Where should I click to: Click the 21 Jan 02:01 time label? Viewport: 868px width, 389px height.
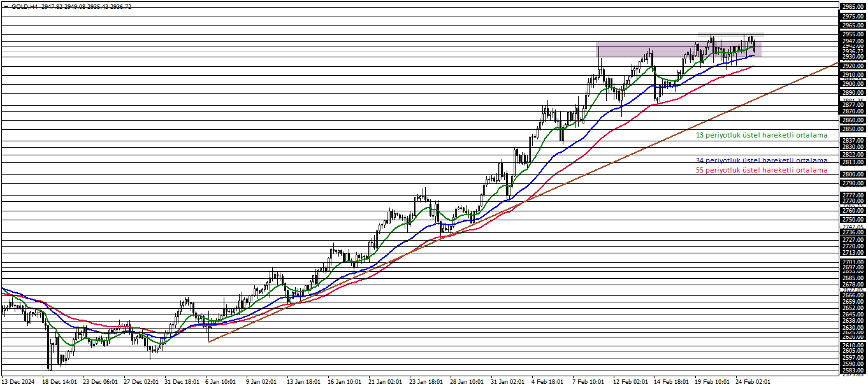tap(385, 382)
